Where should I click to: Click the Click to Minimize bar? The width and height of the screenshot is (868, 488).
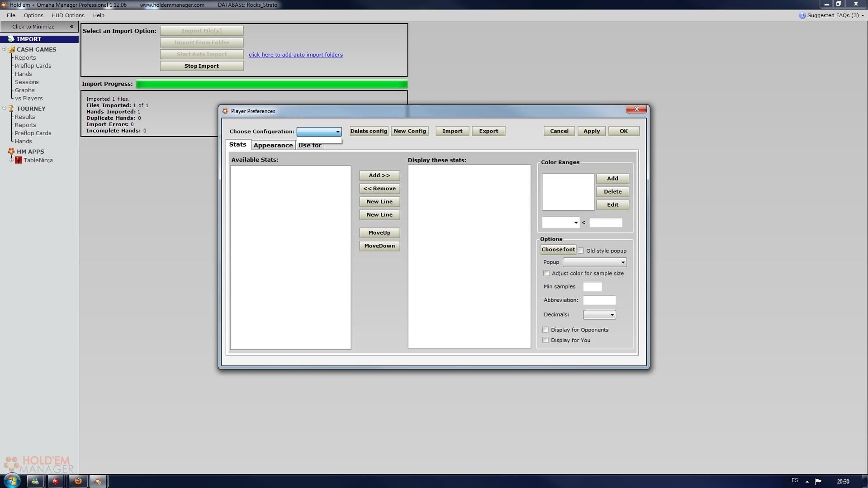click(x=39, y=27)
